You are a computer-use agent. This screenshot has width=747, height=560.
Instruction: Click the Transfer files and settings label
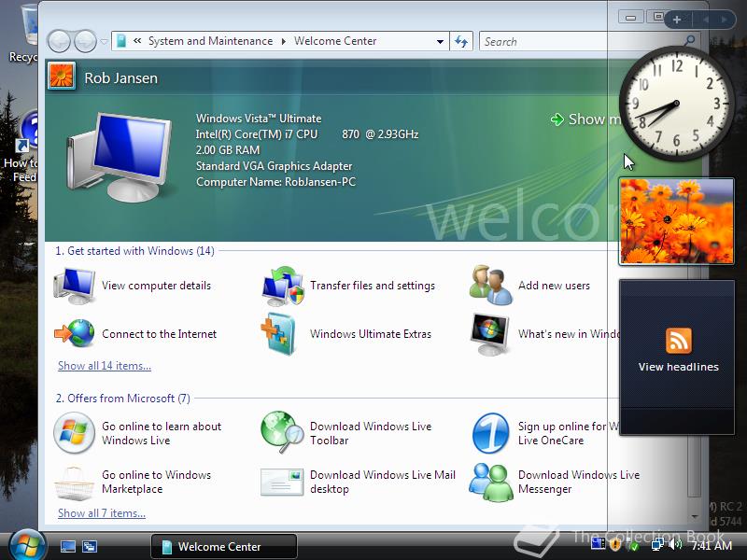tap(373, 286)
